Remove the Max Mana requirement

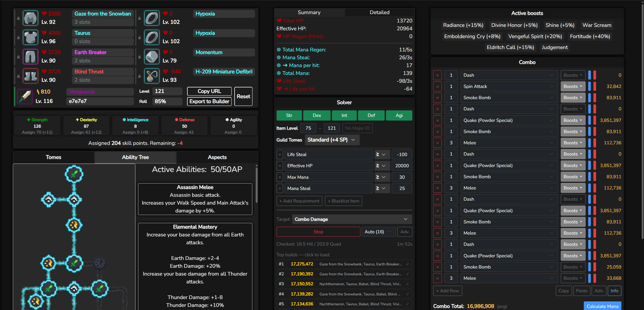[x=280, y=177]
